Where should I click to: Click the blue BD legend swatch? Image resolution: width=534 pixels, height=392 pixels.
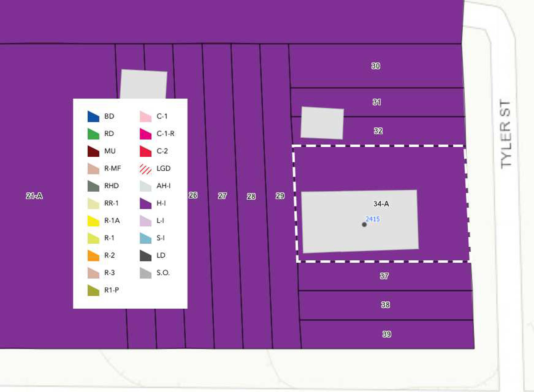tap(93, 117)
